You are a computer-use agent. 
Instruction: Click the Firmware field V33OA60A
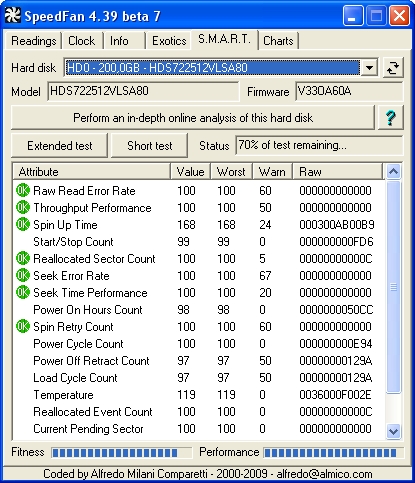point(349,91)
